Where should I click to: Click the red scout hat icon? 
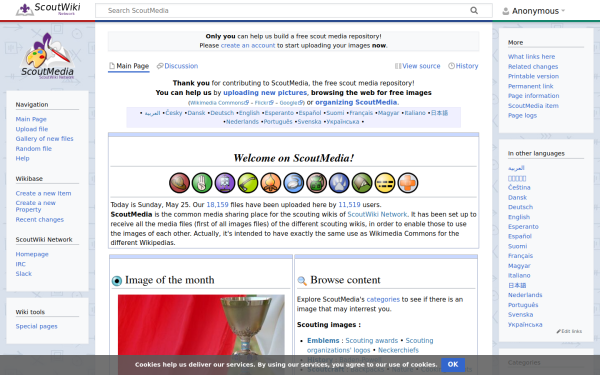point(179,183)
